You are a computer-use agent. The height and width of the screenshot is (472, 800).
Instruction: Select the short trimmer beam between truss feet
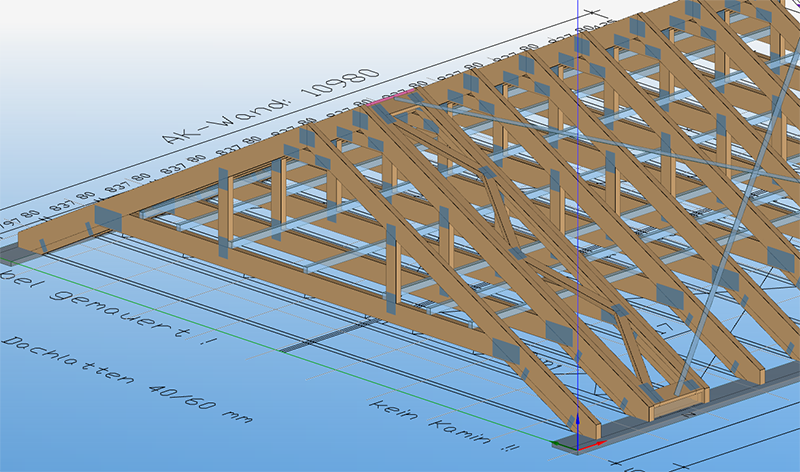679,403
